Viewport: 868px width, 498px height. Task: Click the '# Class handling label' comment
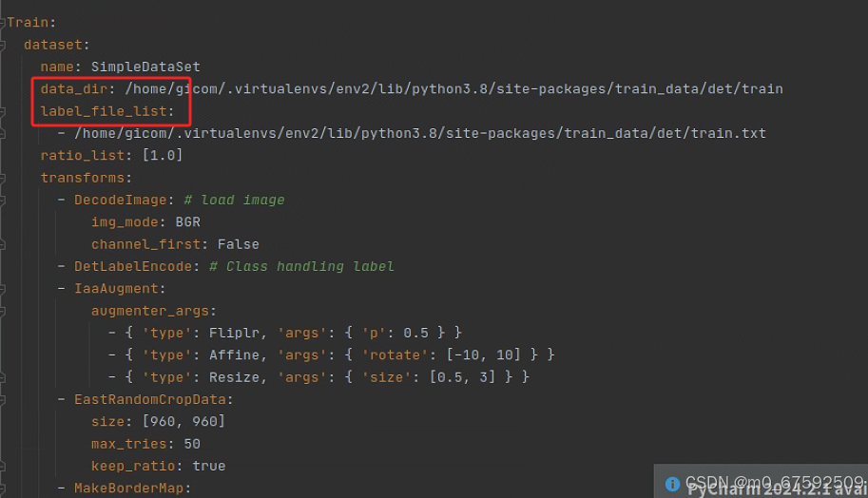pos(301,266)
